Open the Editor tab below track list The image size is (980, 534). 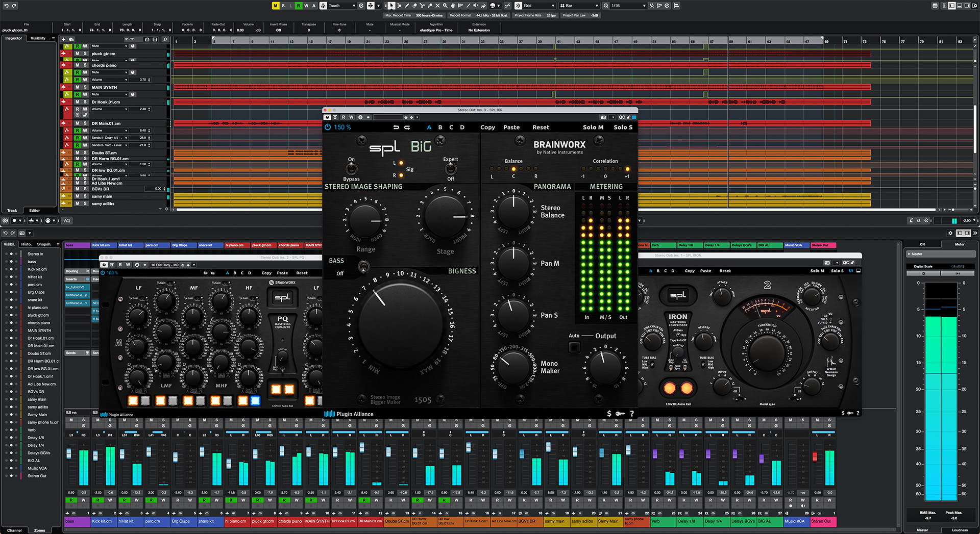tap(34, 210)
